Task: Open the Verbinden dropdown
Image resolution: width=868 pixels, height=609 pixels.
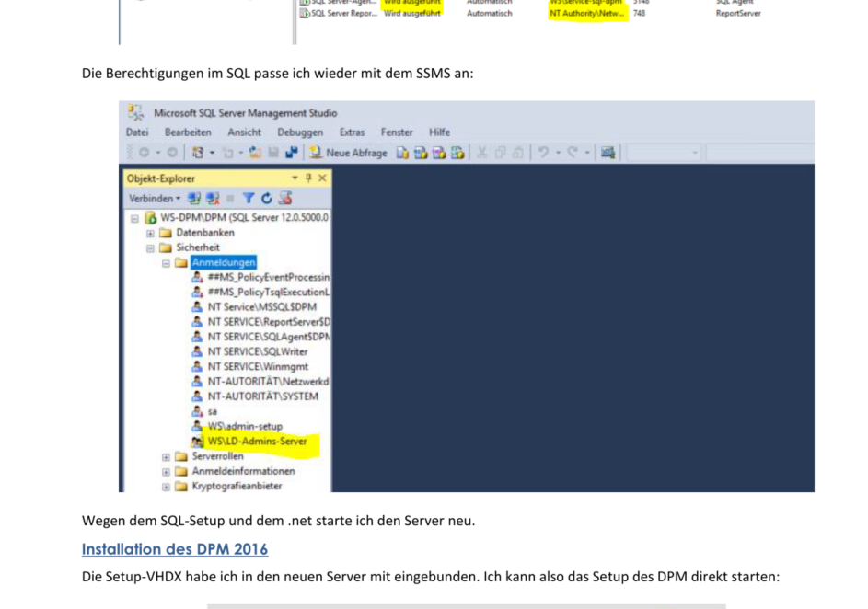Action: click(x=155, y=198)
